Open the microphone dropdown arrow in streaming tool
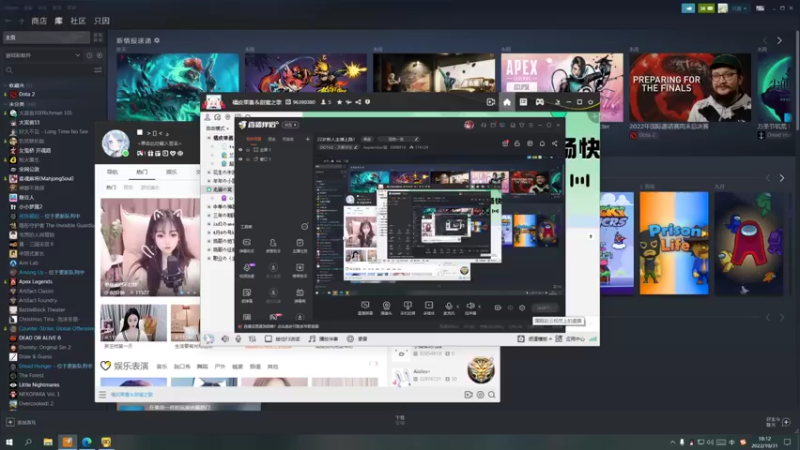Image resolution: width=800 pixels, height=450 pixels. [x=457, y=307]
